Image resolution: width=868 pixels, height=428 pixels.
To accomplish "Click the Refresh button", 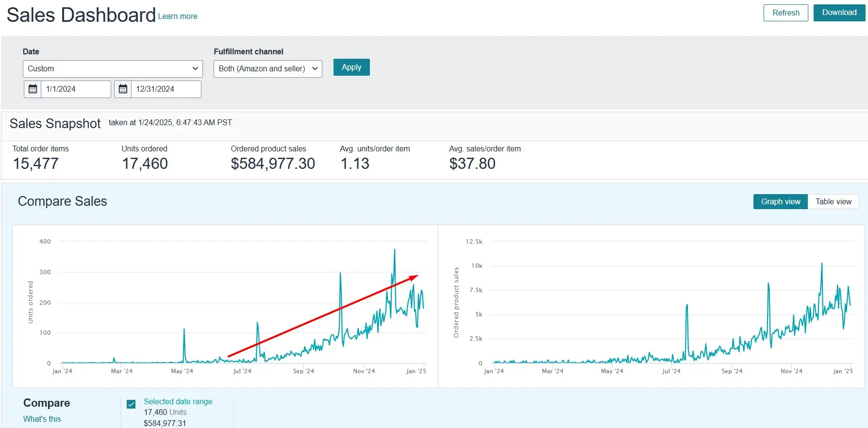I will (785, 13).
